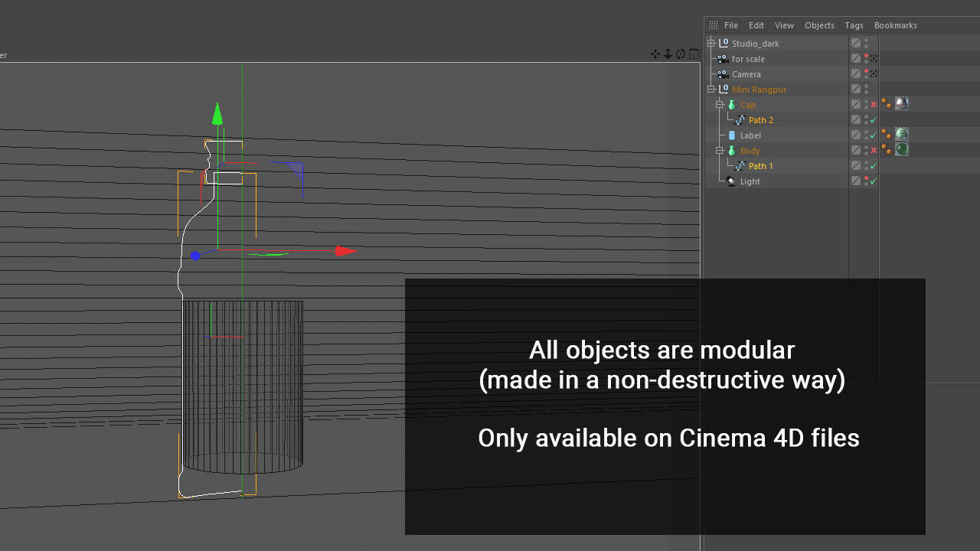Click the blue Z-axis handle of the gizmo

tap(195, 256)
